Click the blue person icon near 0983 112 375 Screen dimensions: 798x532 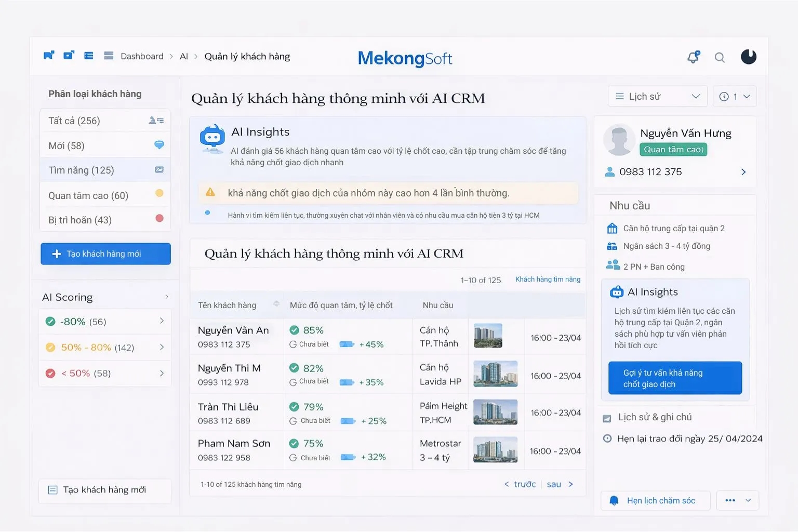tap(609, 172)
